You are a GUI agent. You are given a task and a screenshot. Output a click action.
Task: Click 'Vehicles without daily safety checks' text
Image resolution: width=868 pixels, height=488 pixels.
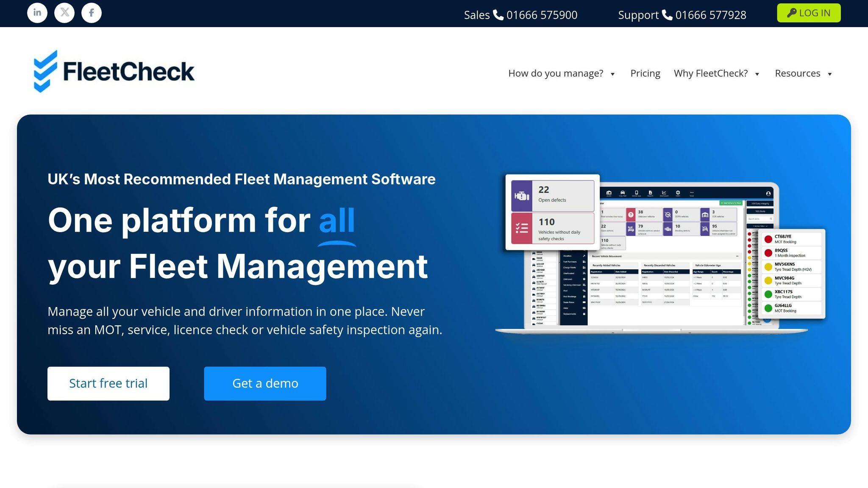(x=559, y=236)
